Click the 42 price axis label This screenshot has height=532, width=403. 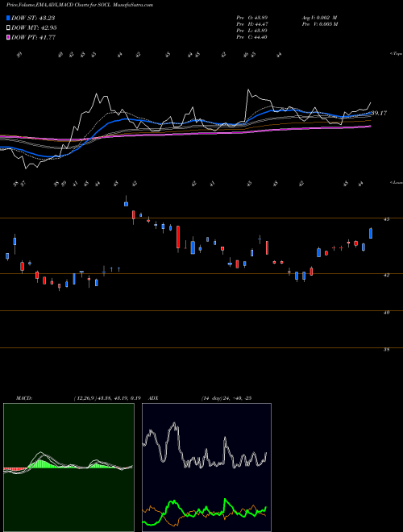[386, 275]
